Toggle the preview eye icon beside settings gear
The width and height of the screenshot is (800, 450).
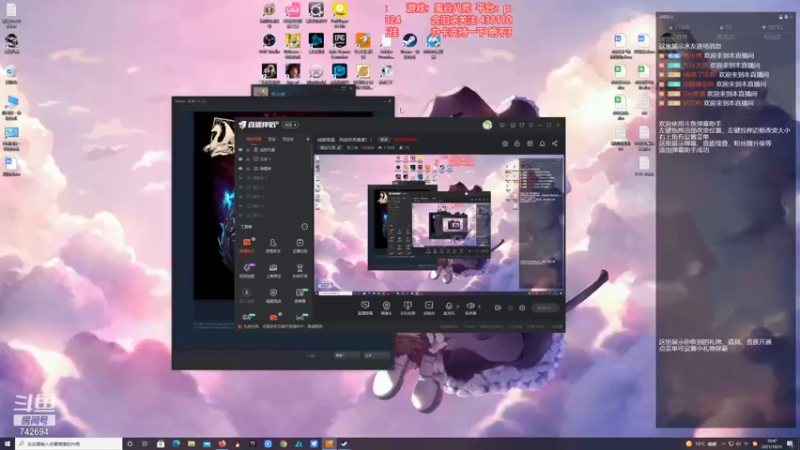coord(510,308)
